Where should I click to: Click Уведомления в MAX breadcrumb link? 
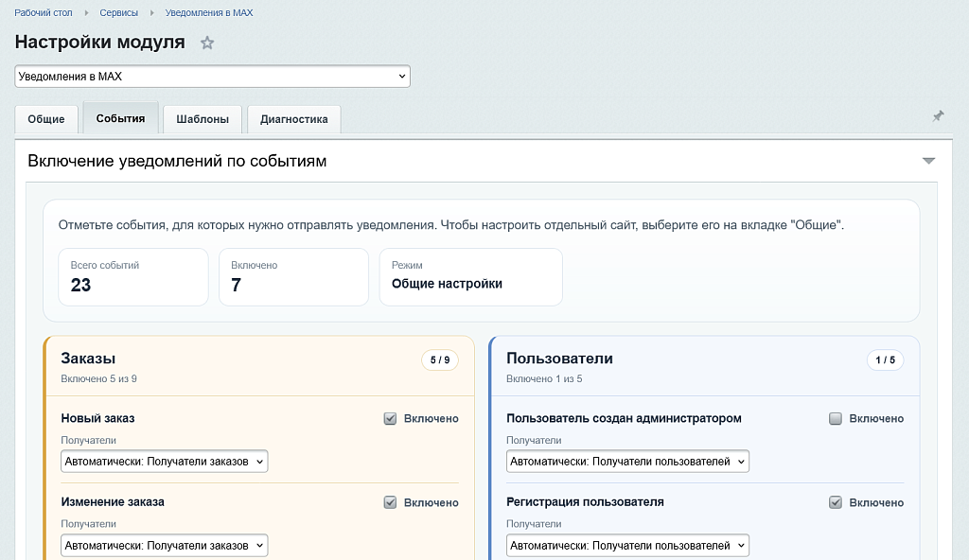pyautogui.click(x=209, y=13)
